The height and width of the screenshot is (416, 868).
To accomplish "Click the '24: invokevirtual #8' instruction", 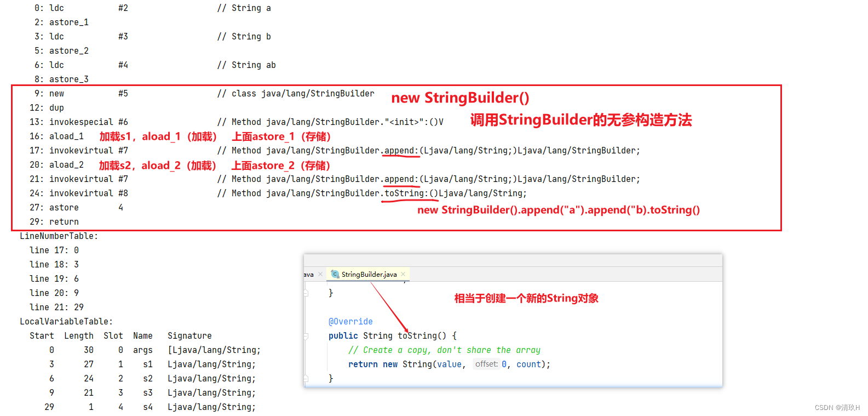I will click(79, 193).
